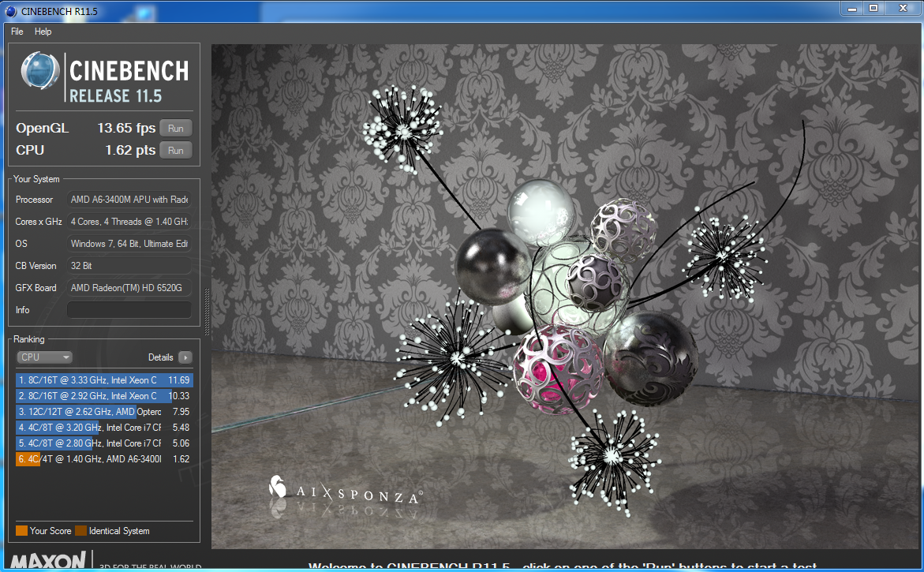Expand ranking Details arrow button
Viewport: 924px width, 572px height.
(185, 357)
